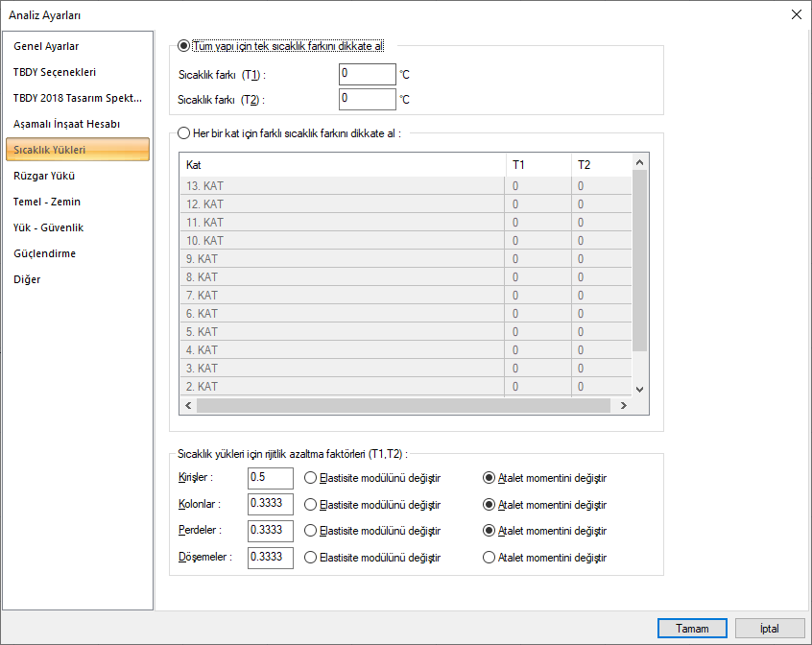812x645 pixels.
Task: Click the Sıcaklık farkı T2 input field
Action: click(x=367, y=99)
